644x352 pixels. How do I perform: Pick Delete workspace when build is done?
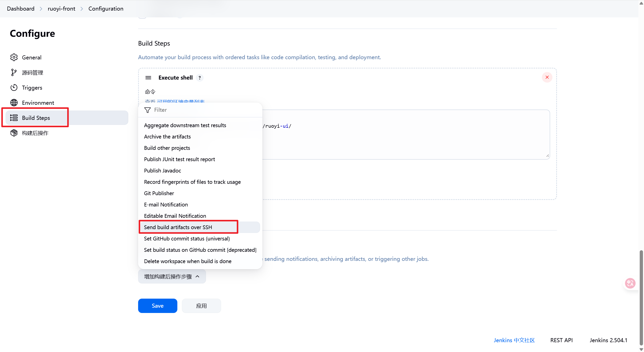click(x=188, y=261)
